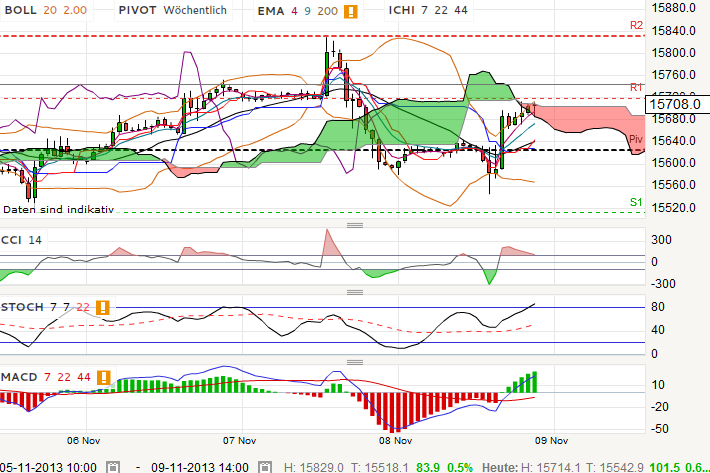The width and height of the screenshot is (710, 473).
Task: Click the green 101.5 daily change value
Action: [665, 467]
